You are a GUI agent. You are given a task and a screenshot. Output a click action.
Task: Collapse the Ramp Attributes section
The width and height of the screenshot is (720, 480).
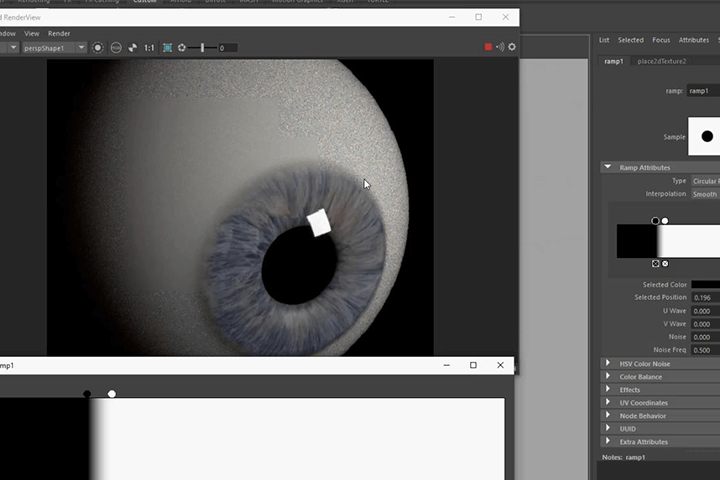pos(608,167)
